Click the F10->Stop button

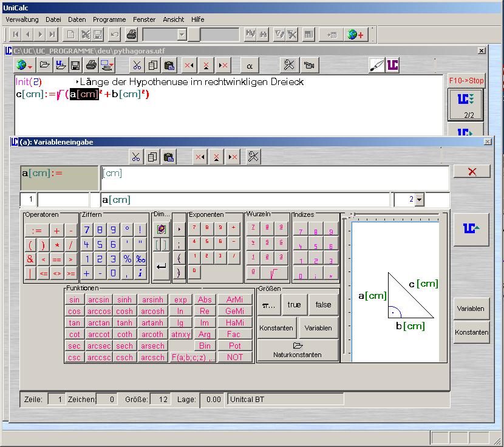[466, 81]
